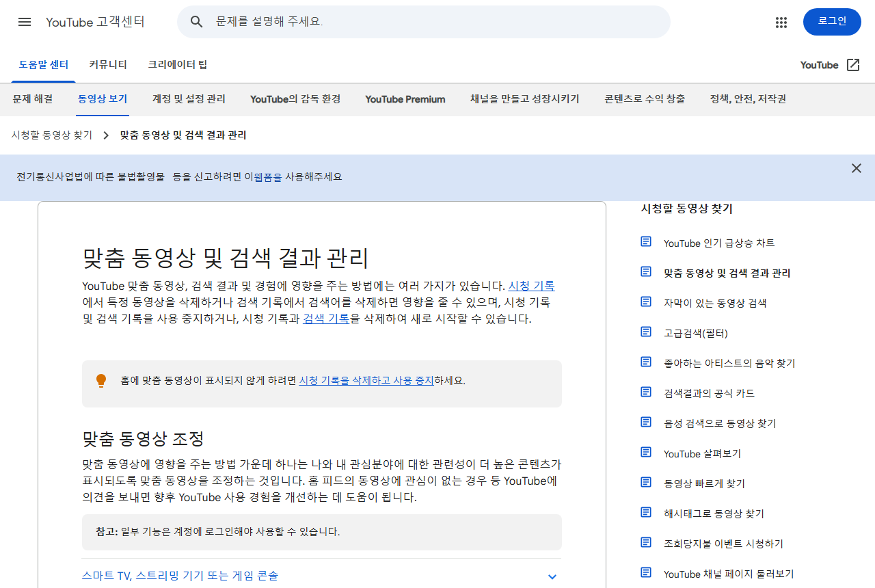Click the lightbulb tip icon

(101, 381)
